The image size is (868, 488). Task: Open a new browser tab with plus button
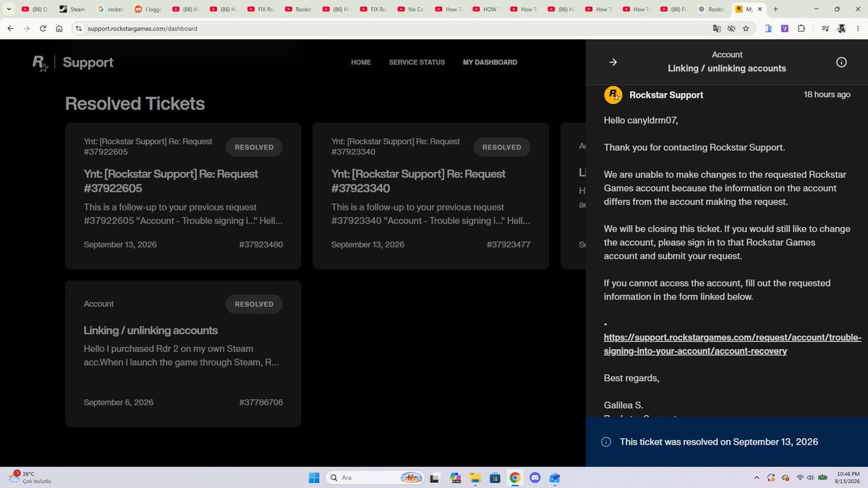click(x=776, y=9)
